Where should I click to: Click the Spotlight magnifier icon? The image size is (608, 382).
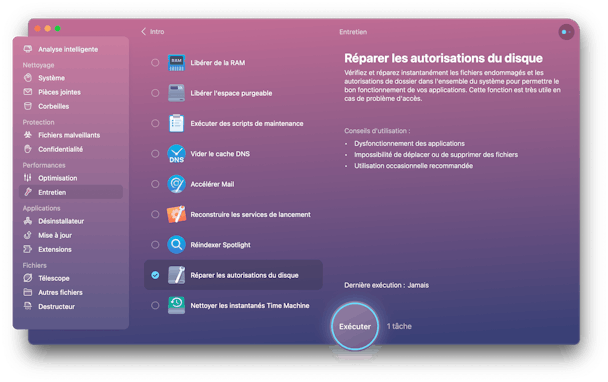click(x=176, y=244)
